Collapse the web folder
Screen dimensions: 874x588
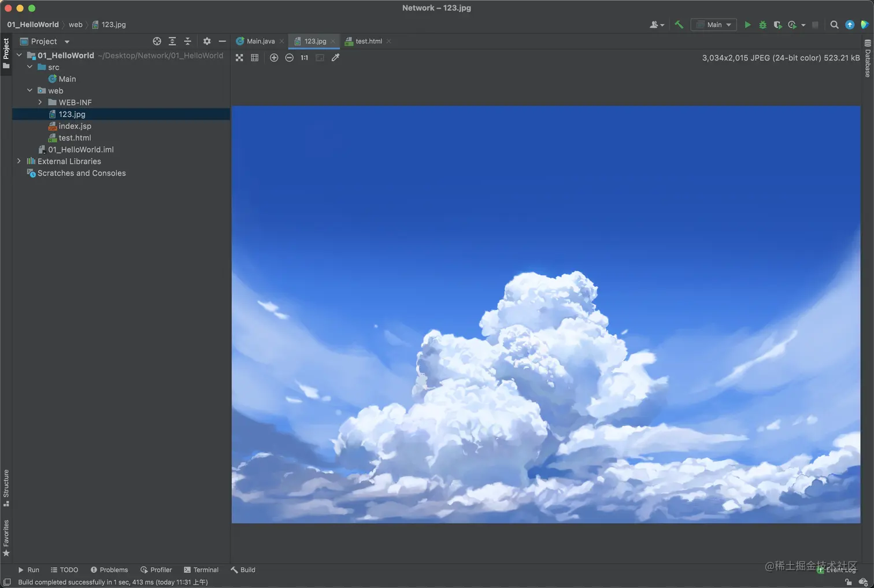pos(30,91)
